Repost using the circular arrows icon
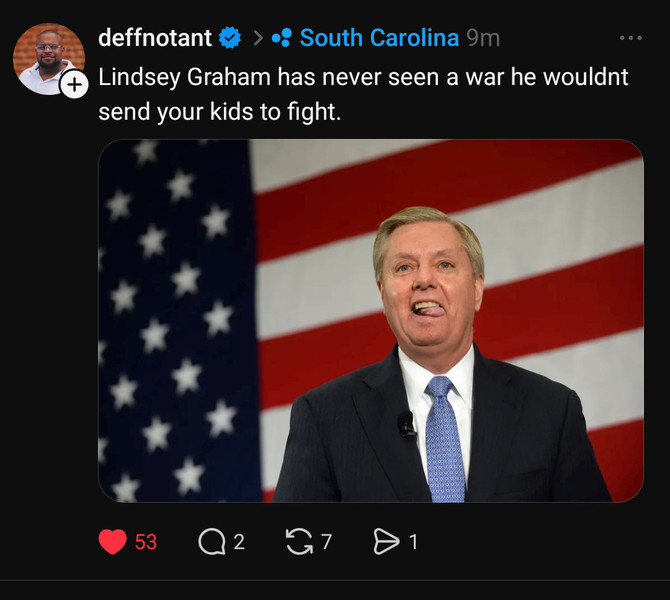 click(299, 542)
